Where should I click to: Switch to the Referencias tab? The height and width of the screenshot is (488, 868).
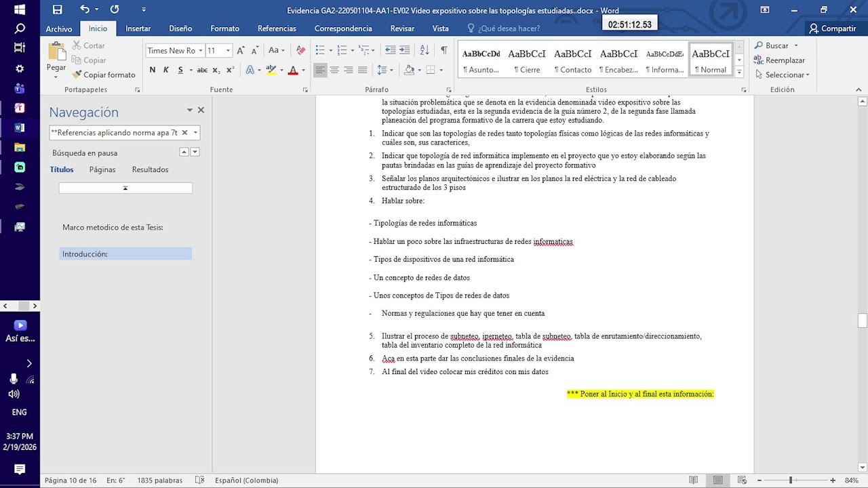[x=277, y=28]
